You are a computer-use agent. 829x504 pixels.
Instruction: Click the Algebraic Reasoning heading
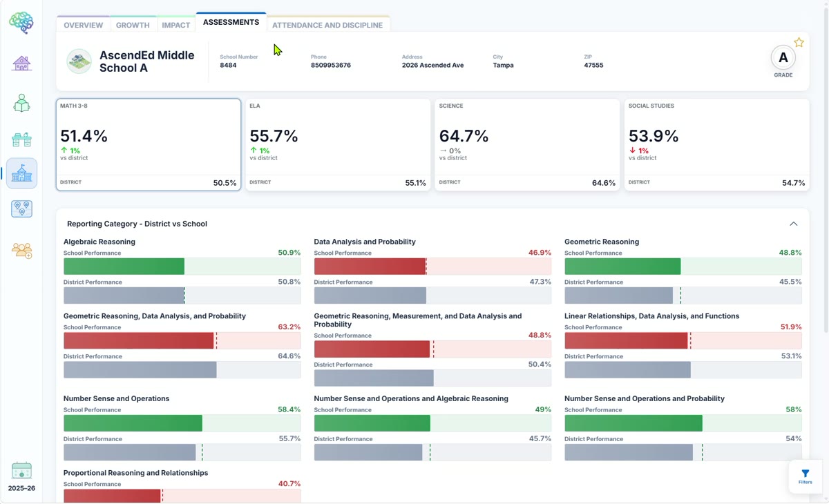coord(99,242)
